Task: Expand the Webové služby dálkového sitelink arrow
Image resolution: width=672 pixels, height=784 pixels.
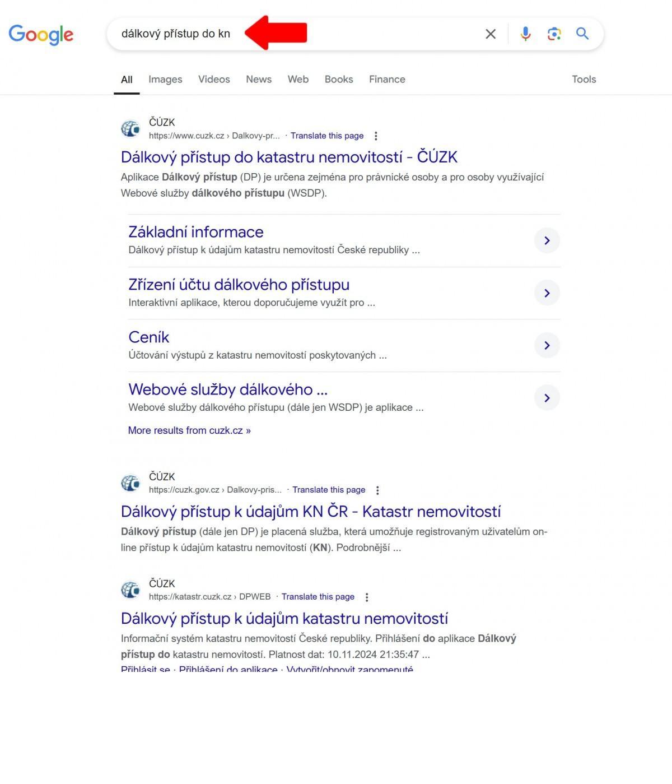Action: 547,398
